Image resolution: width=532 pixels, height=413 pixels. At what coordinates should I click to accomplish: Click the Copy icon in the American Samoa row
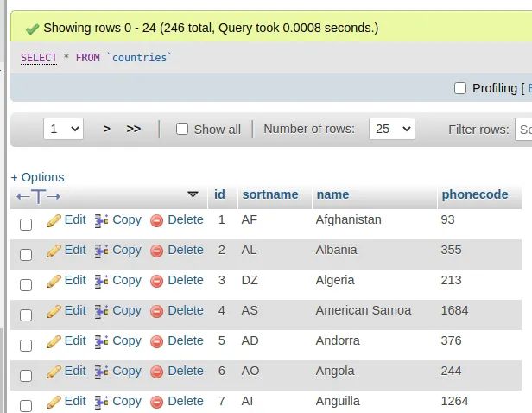(x=101, y=311)
